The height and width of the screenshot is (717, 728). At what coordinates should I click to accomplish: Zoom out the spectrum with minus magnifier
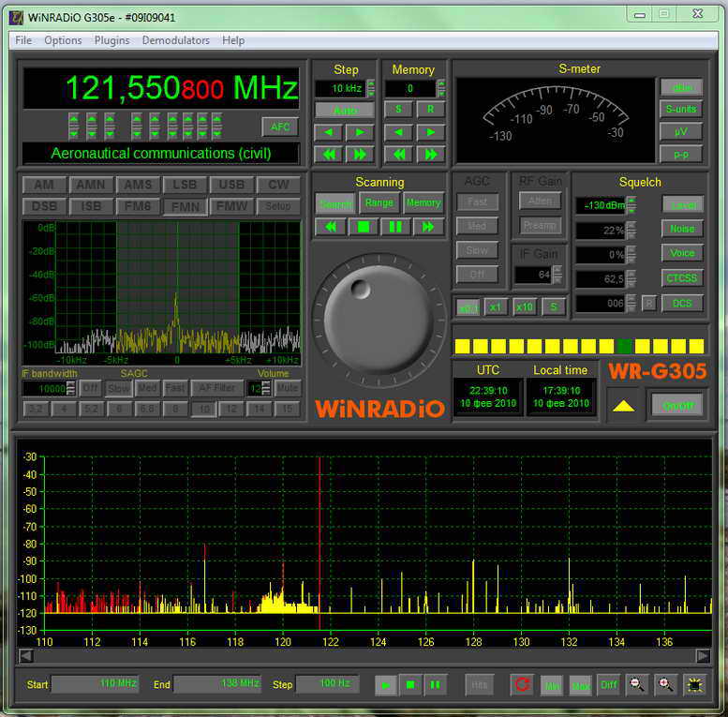637,684
